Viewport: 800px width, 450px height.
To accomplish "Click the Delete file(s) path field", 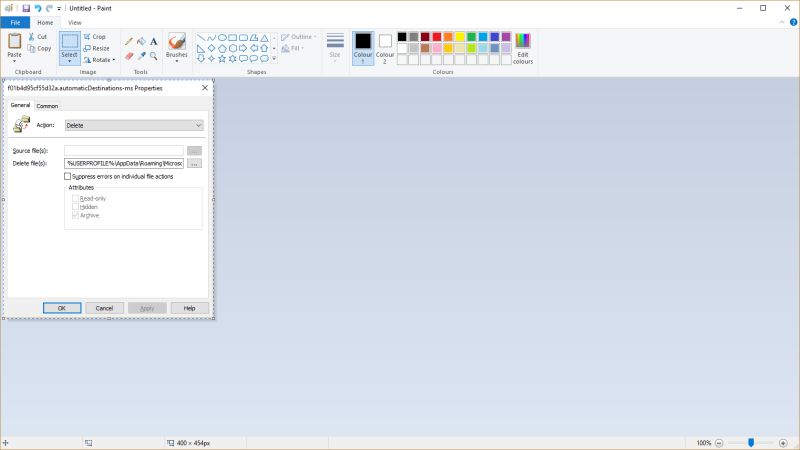I will point(124,163).
